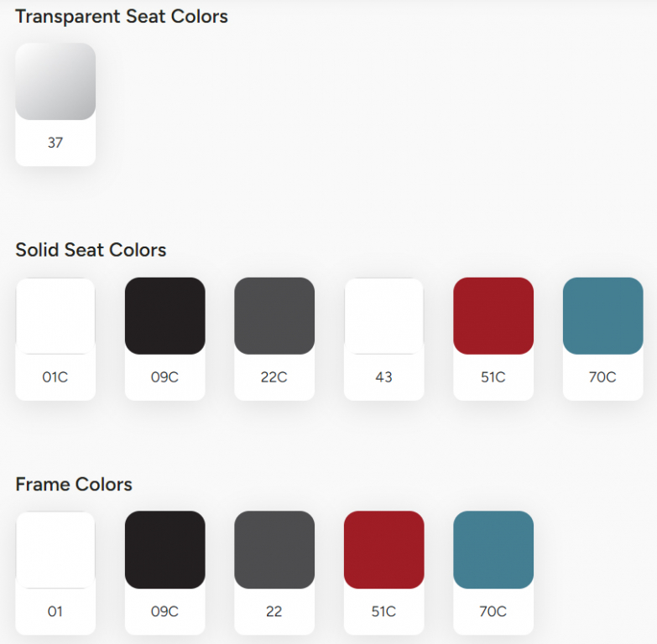The height and width of the screenshot is (644, 657).
Task: Click the "37" code label text
Action: [55, 143]
